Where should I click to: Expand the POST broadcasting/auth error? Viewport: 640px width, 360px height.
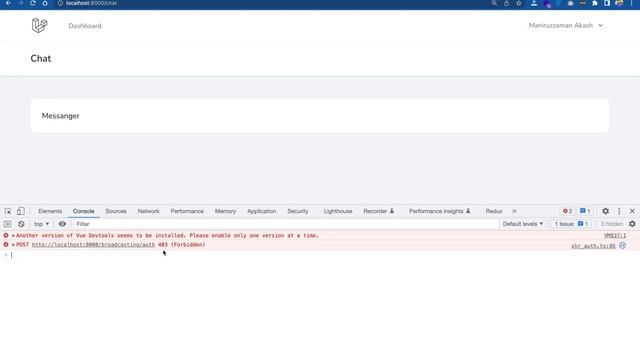[x=13, y=244]
